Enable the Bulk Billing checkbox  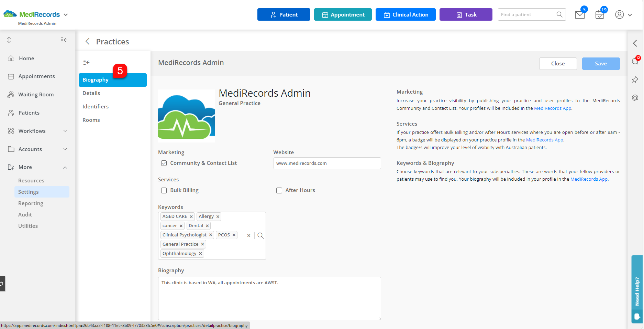coord(164,190)
